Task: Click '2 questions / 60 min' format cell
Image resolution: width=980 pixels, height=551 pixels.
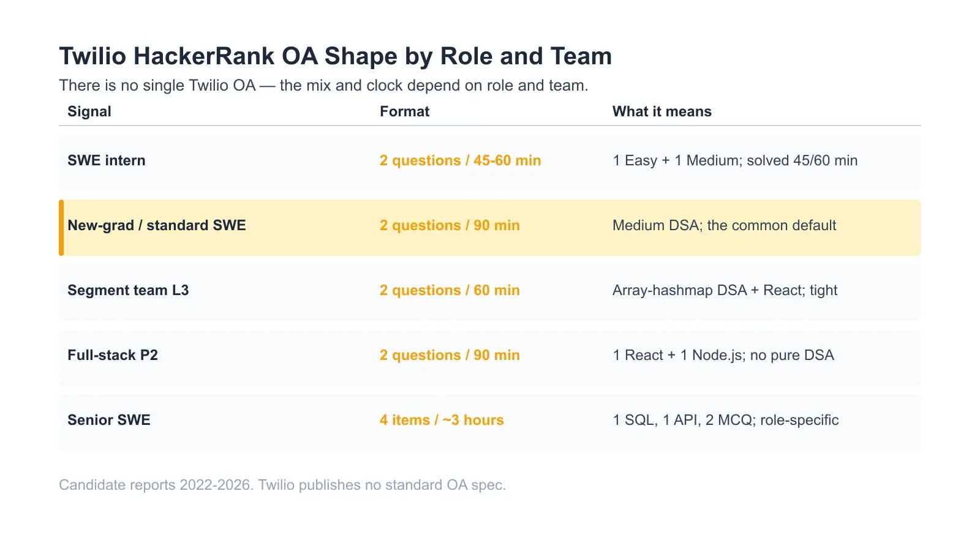Action: (x=450, y=290)
